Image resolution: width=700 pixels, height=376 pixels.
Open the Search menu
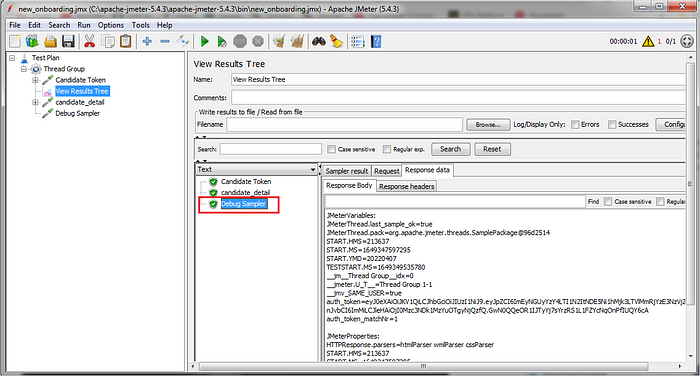[59, 25]
